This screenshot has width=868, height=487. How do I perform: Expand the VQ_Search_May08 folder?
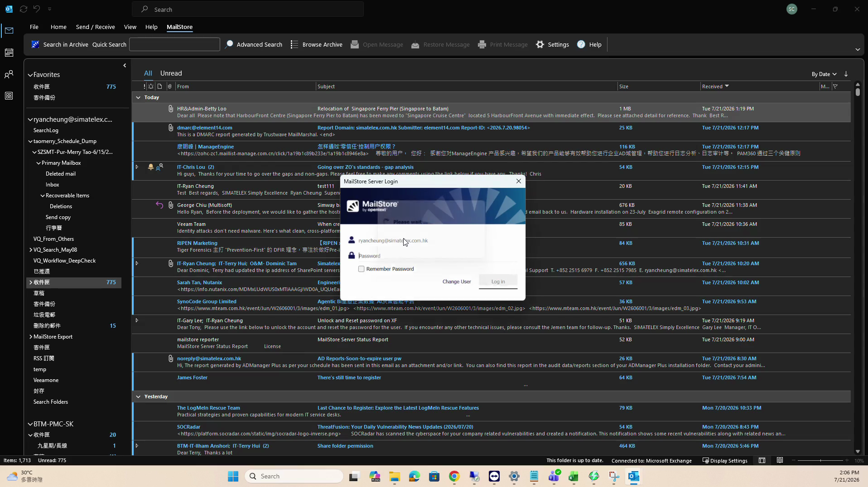(31, 250)
